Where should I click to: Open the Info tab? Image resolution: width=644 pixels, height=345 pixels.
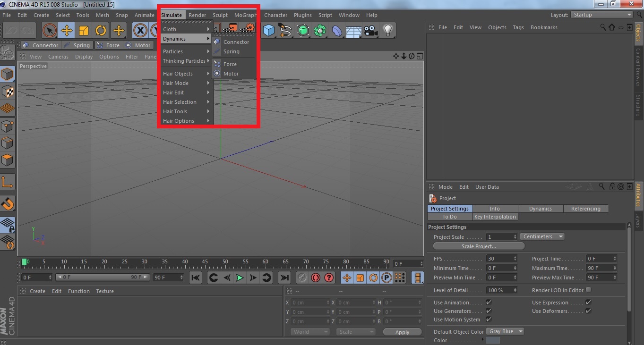495,209
